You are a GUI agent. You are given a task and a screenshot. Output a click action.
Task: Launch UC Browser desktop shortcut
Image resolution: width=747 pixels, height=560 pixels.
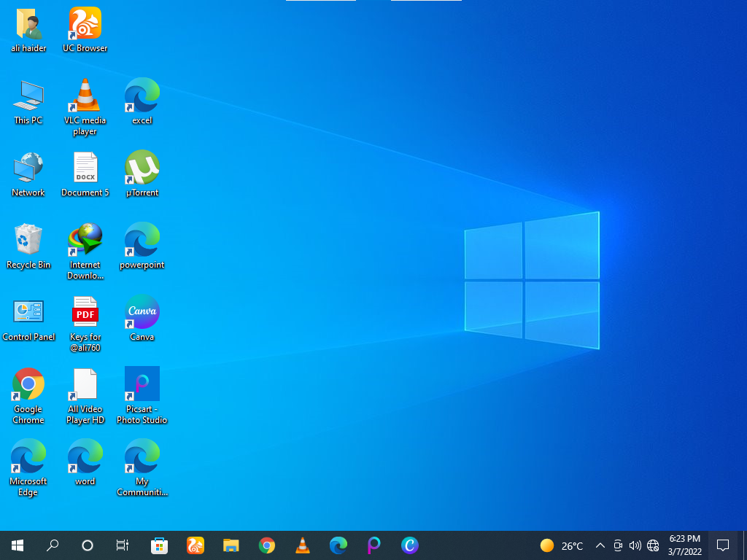(x=85, y=29)
